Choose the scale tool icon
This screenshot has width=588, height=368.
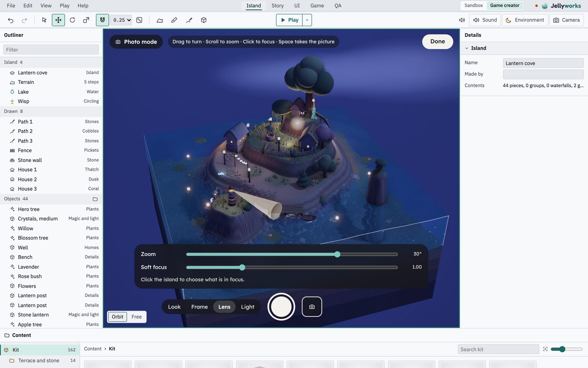[x=86, y=20]
